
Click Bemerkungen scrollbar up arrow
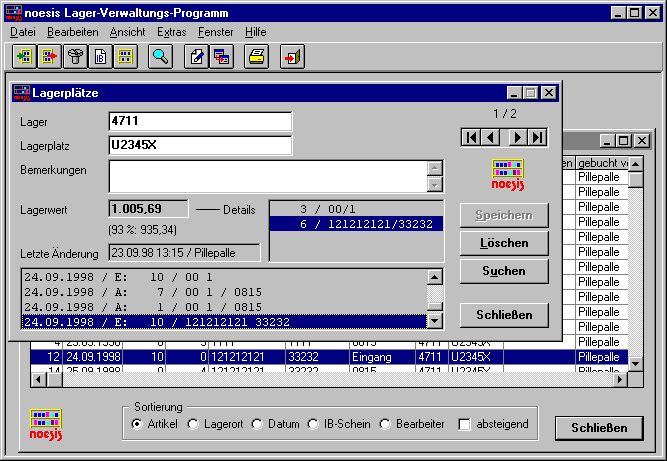click(435, 168)
